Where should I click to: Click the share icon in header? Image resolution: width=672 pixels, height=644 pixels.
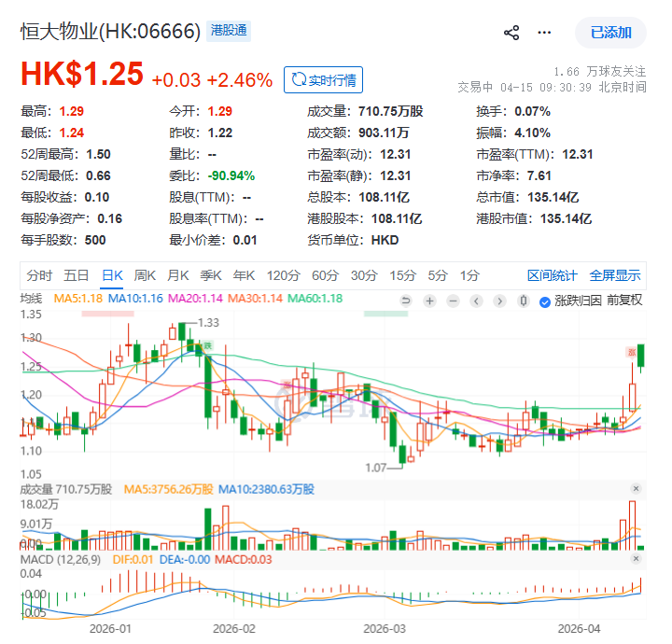[511, 33]
